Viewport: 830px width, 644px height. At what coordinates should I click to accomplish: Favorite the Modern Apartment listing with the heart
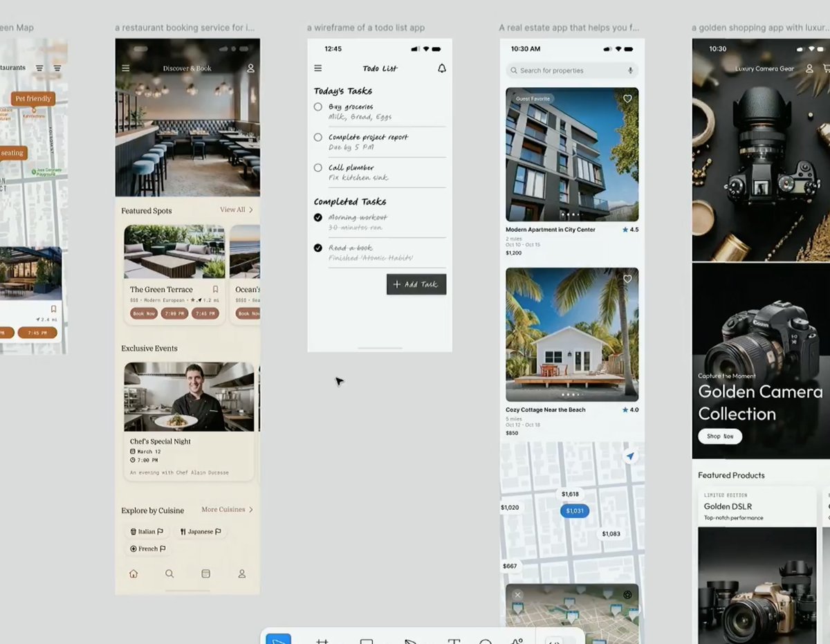(x=627, y=99)
